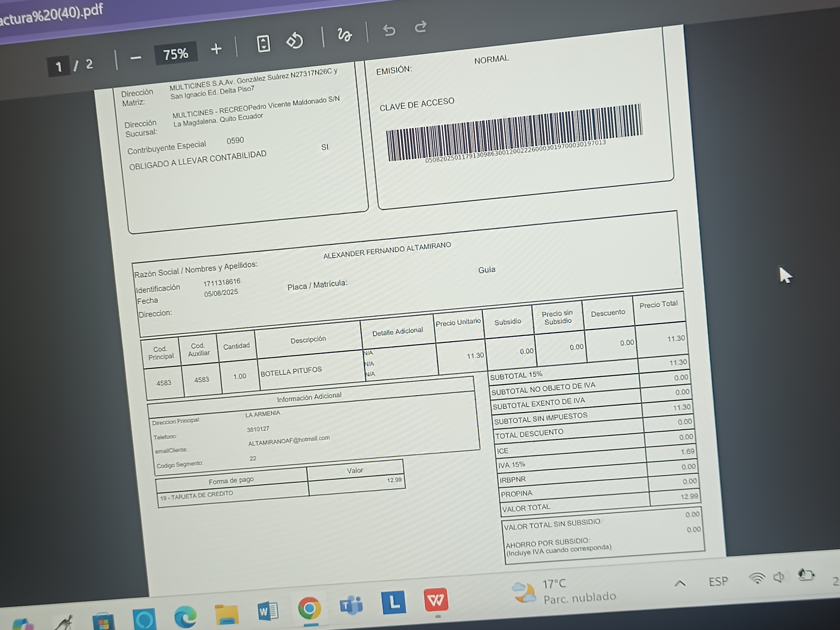Open Cortana circle icon in the taskbar
This screenshot has width=840, height=630.
pos(144,619)
